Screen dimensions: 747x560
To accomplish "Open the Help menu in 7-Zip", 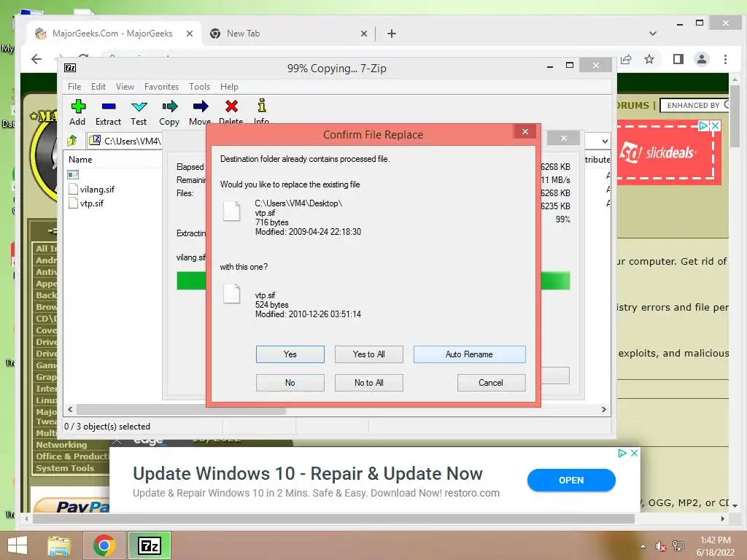I will click(229, 87).
